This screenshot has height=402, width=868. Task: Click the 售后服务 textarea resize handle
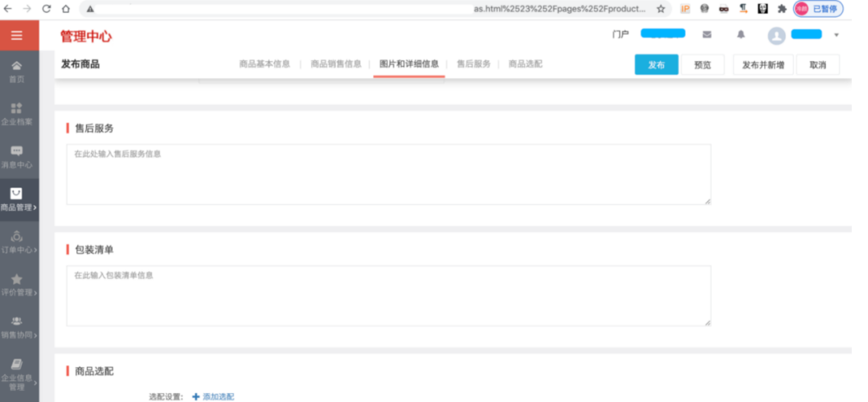(x=707, y=201)
